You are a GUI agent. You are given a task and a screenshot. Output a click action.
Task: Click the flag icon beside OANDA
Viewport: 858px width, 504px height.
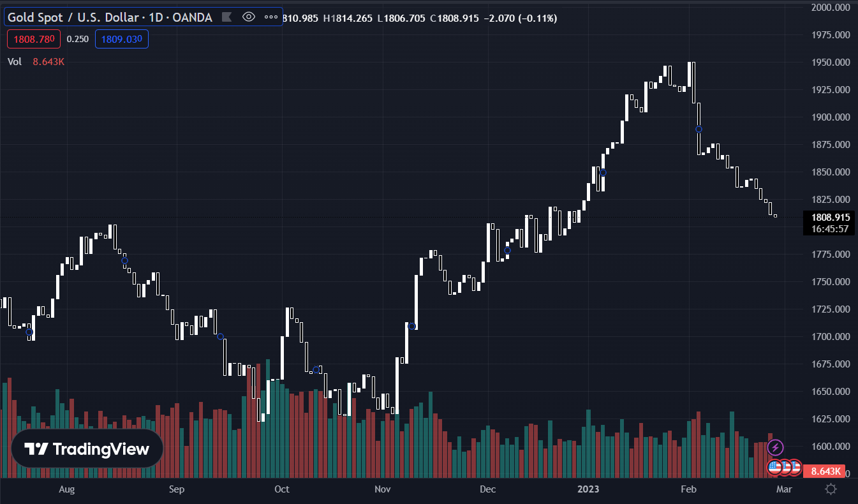(225, 17)
